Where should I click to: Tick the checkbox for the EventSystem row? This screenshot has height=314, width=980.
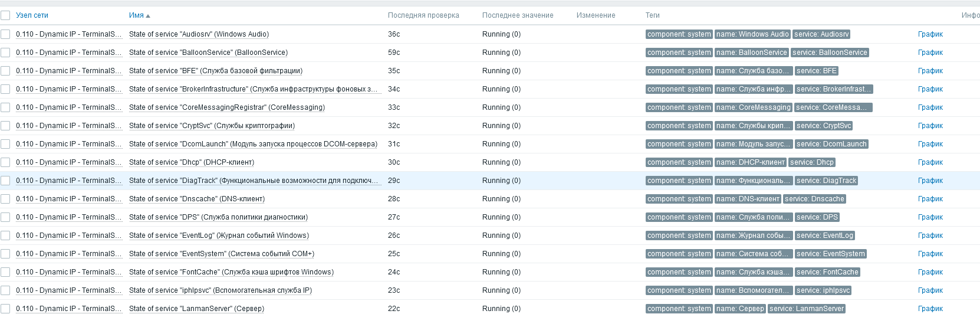[5, 254]
